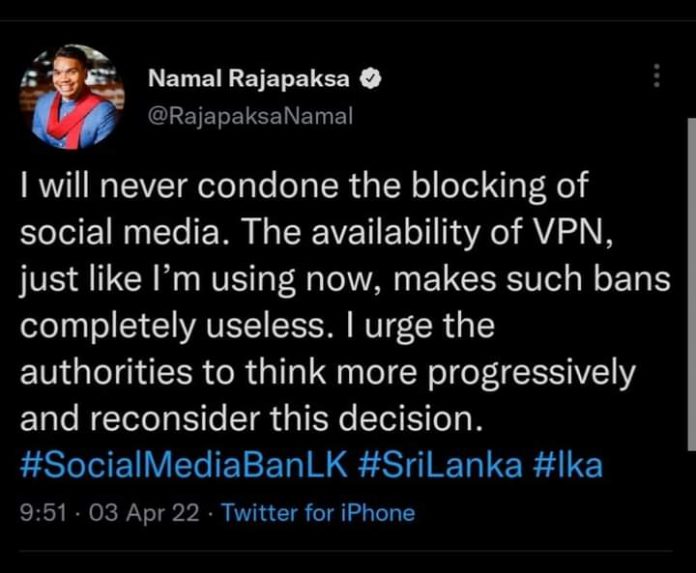
Task: Open the three-dot more options menu
Action: (657, 77)
